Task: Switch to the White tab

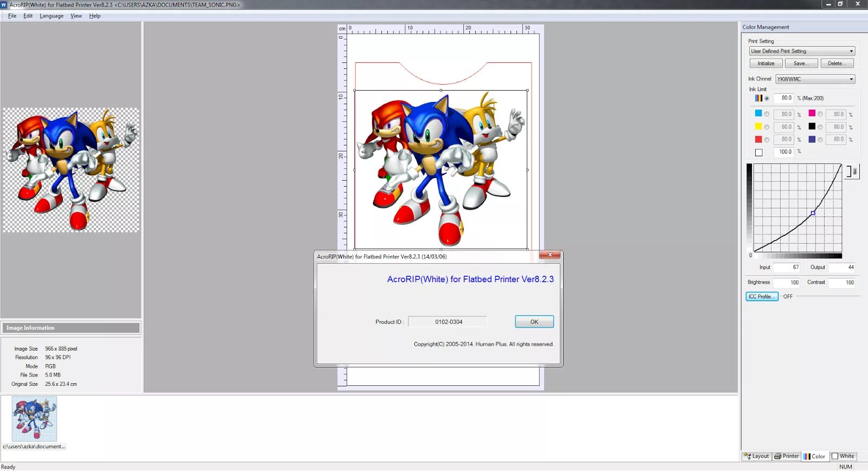Action: [843, 456]
